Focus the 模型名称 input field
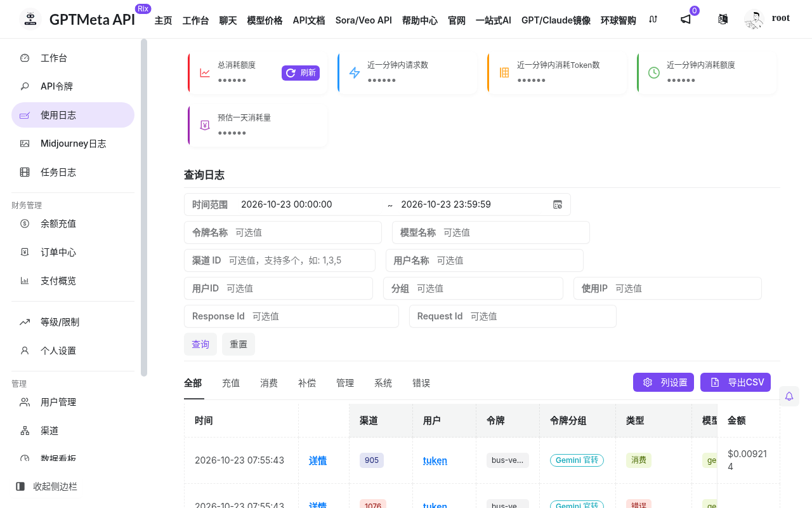This screenshot has height=508, width=812. (491, 232)
